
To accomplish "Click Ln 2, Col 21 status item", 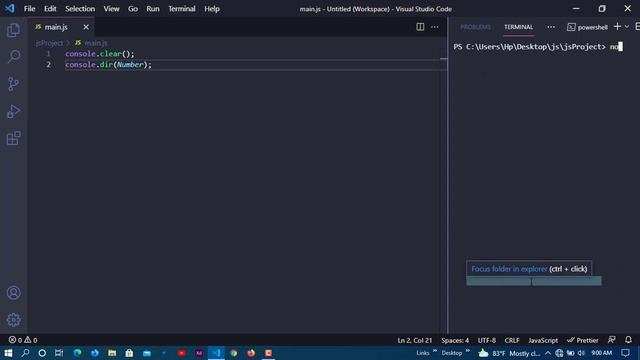I will click(x=415, y=340).
